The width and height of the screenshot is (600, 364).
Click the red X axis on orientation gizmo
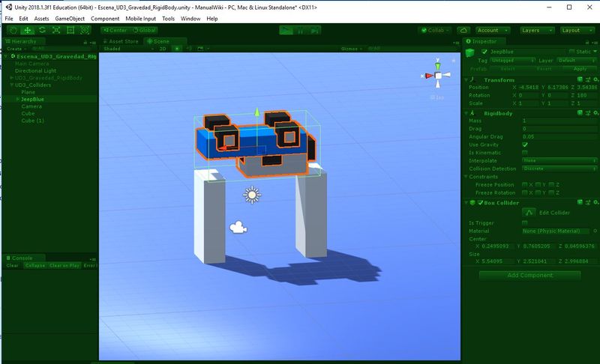(x=428, y=76)
